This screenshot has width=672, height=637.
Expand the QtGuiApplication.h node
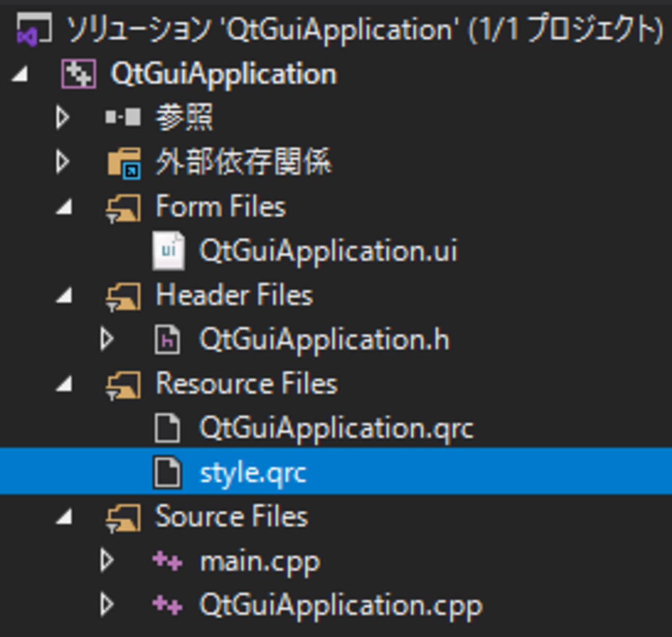coord(107,340)
